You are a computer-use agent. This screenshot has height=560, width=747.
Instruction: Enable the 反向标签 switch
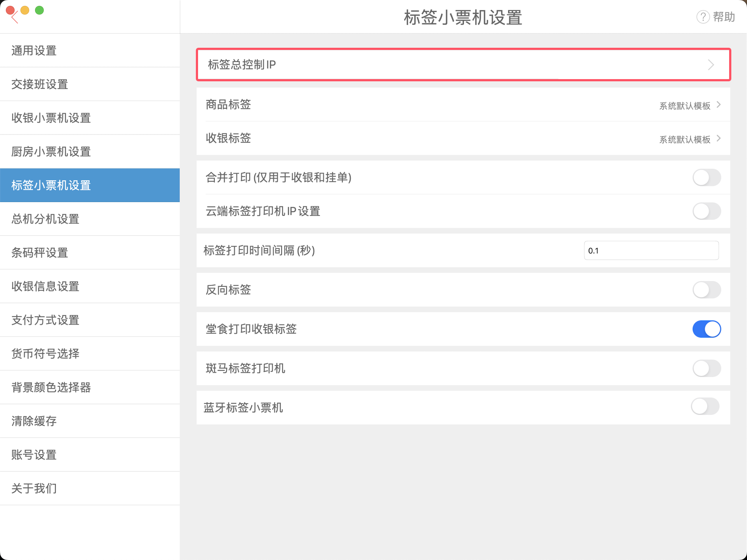pyautogui.click(x=707, y=290)
